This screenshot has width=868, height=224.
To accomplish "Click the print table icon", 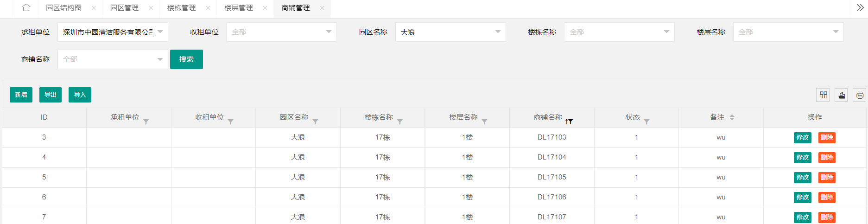I will [860, 95].
